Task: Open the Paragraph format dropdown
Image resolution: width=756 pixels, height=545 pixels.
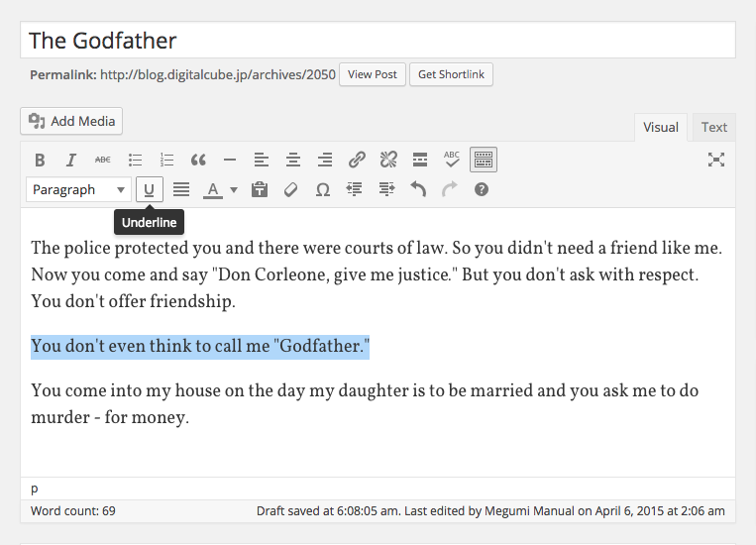Action: 79,189
